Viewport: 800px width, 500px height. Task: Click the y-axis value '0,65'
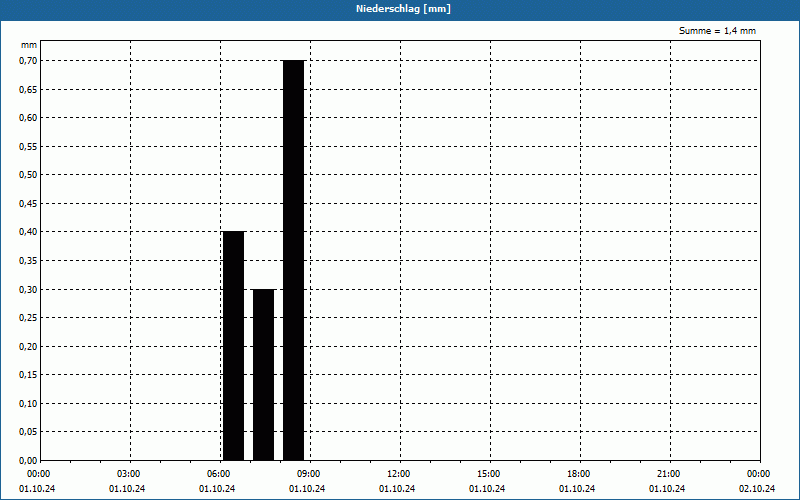28,89
